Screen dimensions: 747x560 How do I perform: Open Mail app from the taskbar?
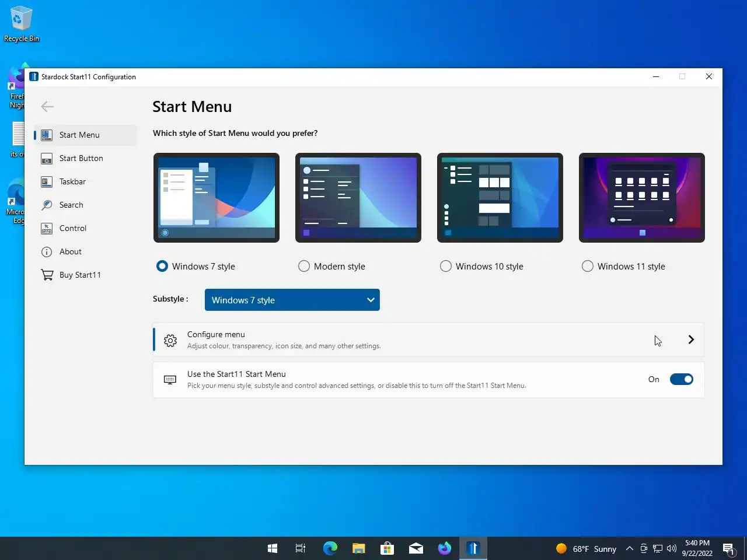[416, 548]
